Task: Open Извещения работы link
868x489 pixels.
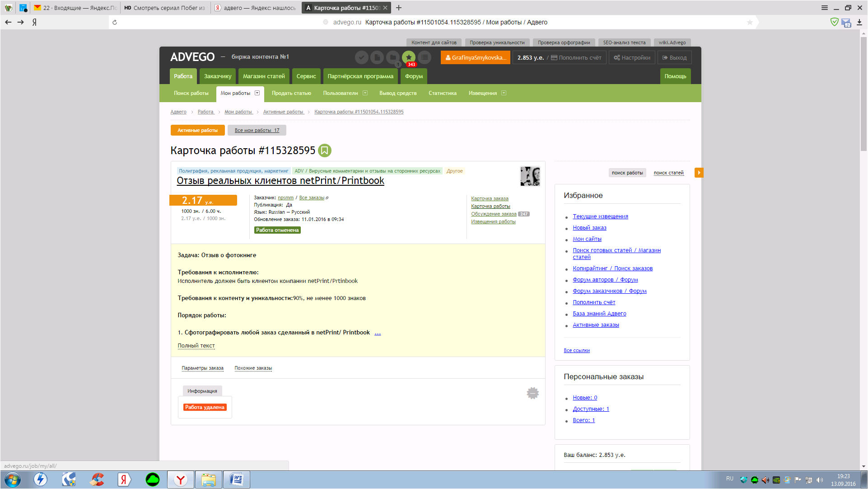Action: point(493,221)
